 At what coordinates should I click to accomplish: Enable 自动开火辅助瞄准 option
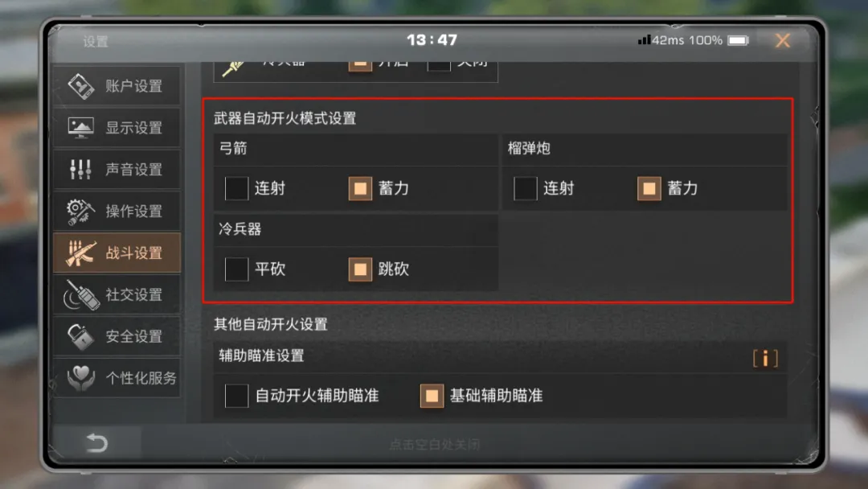click(x=236, y=396)
